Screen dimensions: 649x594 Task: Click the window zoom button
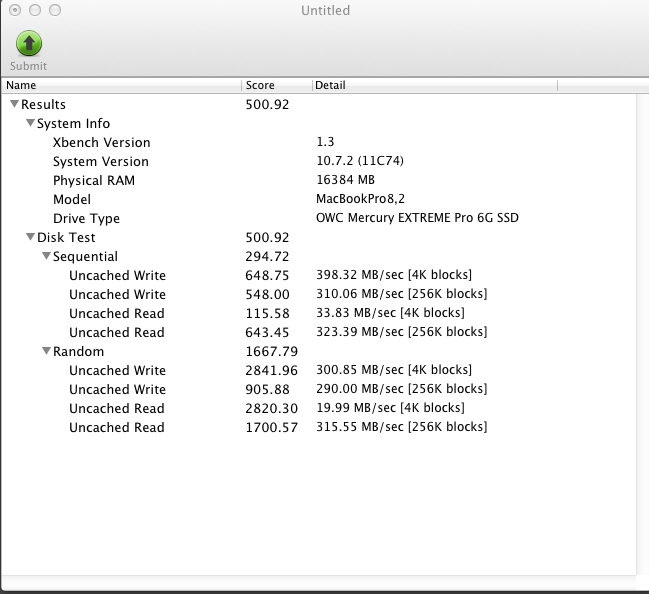55,10
